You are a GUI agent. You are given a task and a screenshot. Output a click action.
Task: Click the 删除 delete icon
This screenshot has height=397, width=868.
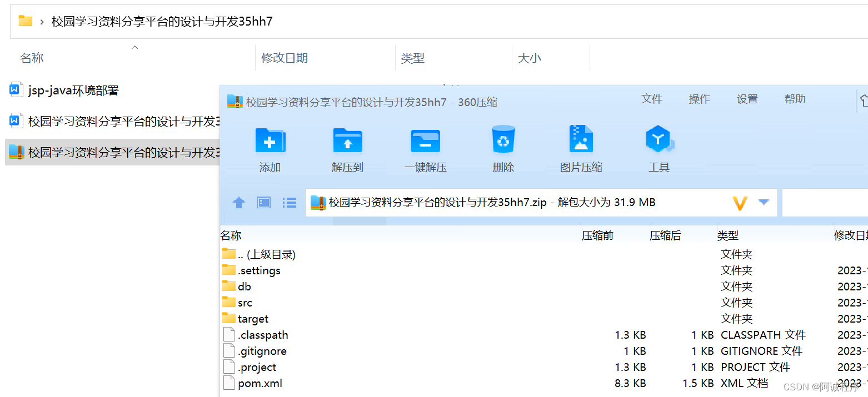[503, 149]
